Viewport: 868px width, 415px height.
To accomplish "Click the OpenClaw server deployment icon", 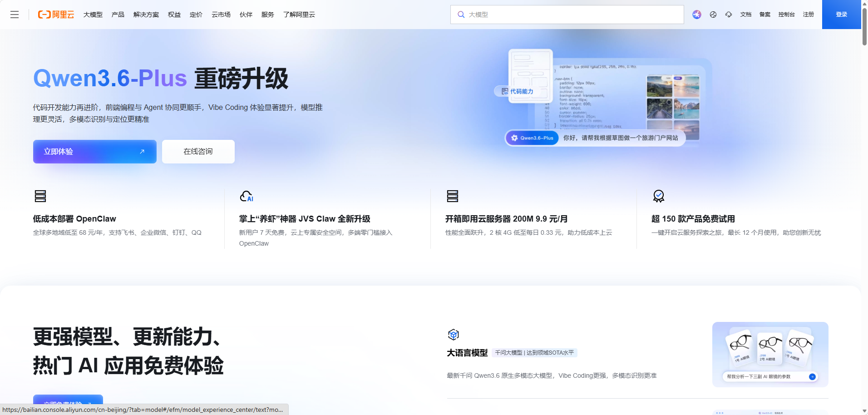I will 40,196.
